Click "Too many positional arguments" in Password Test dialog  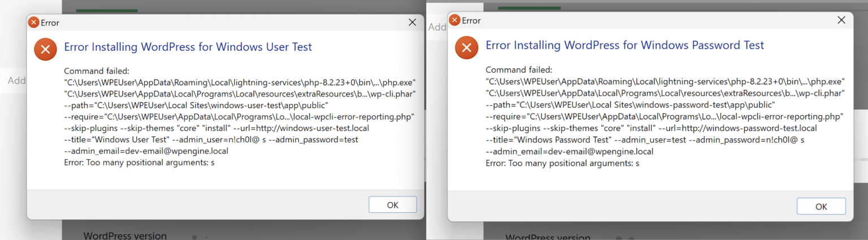(562, 163)
